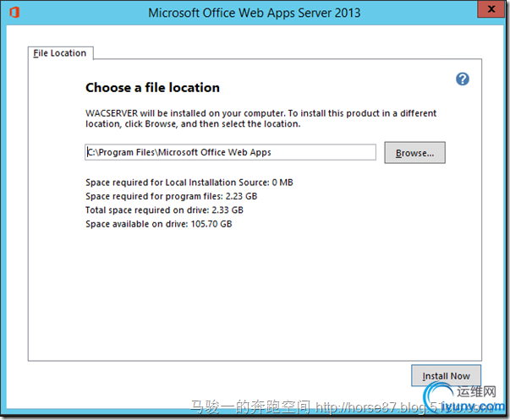The height and width of the screenshot is (420, 510).
Task: Click 'Space available on drive: 105.70 GB'
Action: click(x=159, y=224)
